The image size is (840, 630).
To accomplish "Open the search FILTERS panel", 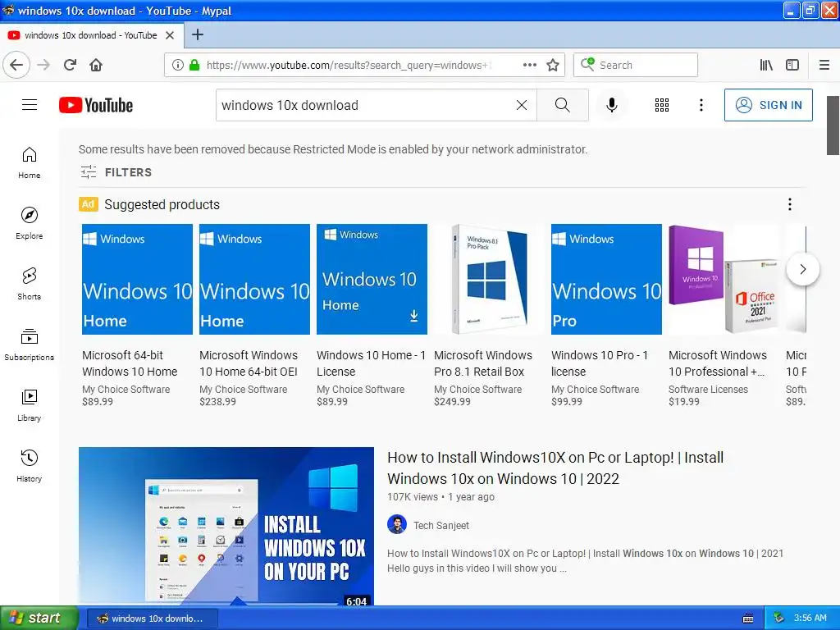I will pyautogui.click(x=116, y=172).
